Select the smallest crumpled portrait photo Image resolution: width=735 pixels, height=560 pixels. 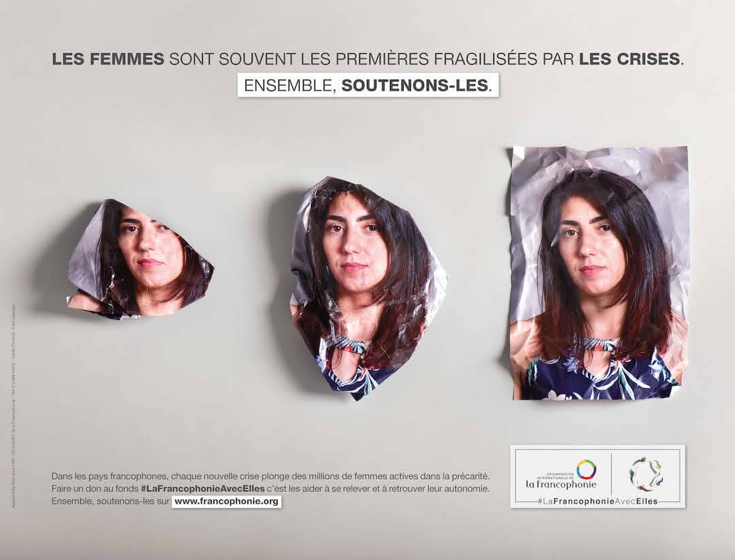click(x=141, y=258)
